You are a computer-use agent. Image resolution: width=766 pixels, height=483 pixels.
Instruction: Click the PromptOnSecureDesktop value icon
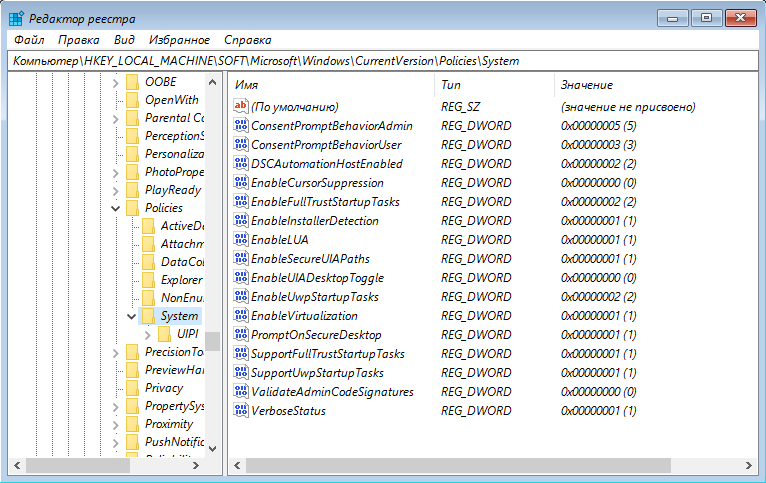point(240,335)
